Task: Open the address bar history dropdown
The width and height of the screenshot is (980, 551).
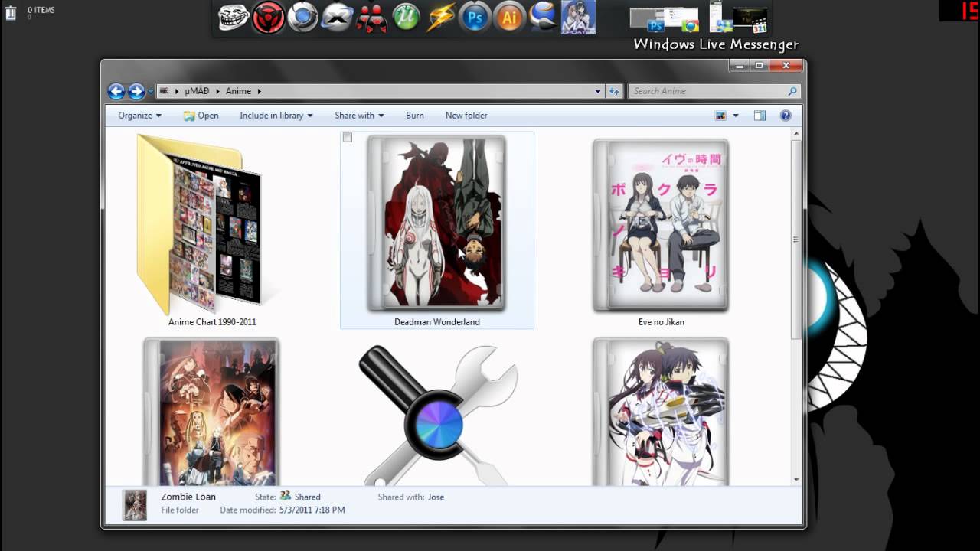Action: (x=598, y=91)
